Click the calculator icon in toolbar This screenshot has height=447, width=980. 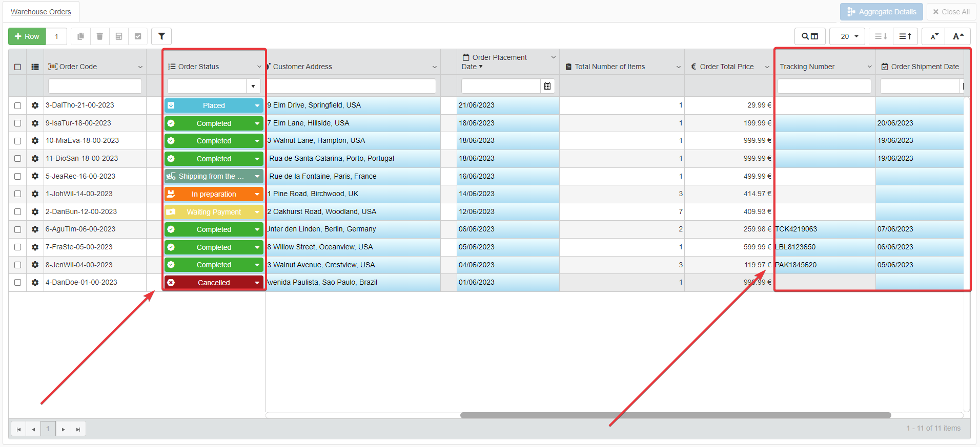pos(119,36)
